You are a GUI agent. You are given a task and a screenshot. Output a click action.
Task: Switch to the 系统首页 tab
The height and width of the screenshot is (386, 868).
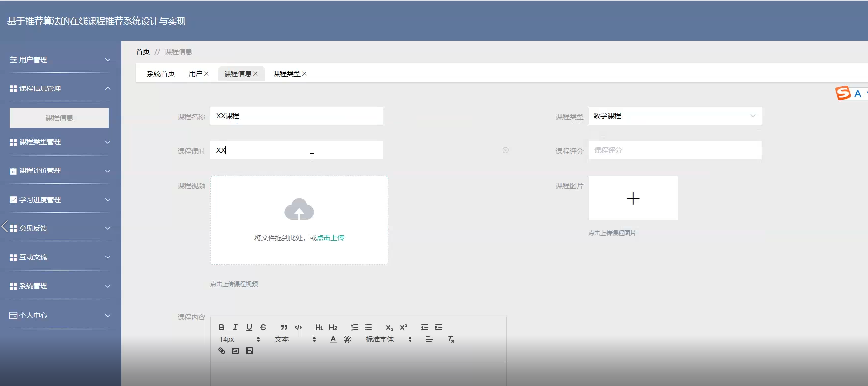[x=161, y=74]
